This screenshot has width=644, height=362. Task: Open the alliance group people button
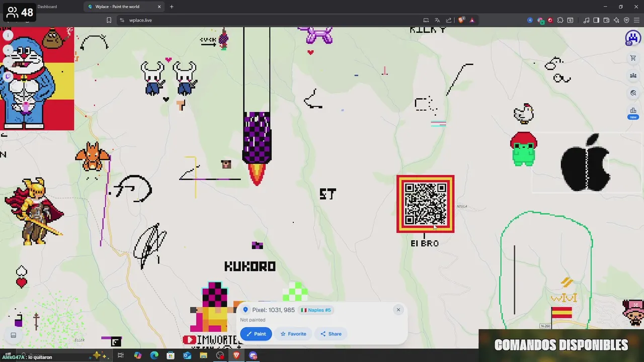coord(633,75)
